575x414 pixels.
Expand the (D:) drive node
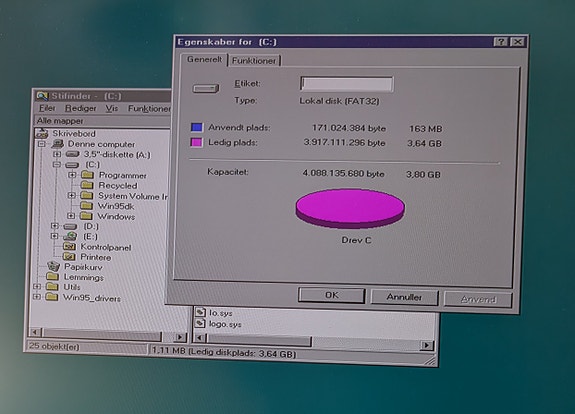click(x=55, y=226)
